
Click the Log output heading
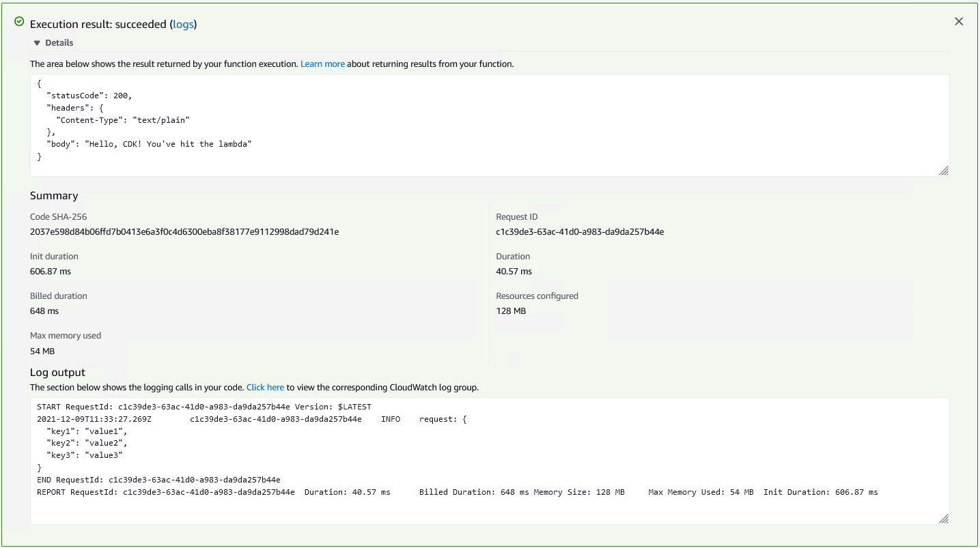(x=57, y=372)
